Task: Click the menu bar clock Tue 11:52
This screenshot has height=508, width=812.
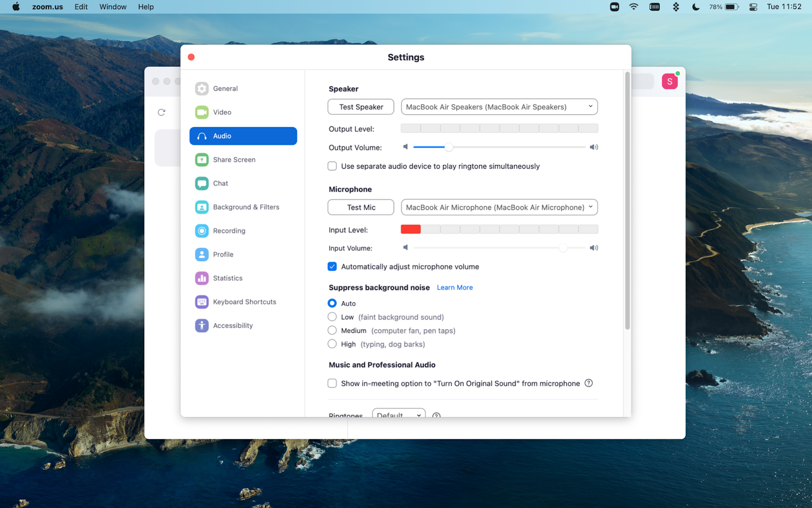Action: click(x=784, y=7)
